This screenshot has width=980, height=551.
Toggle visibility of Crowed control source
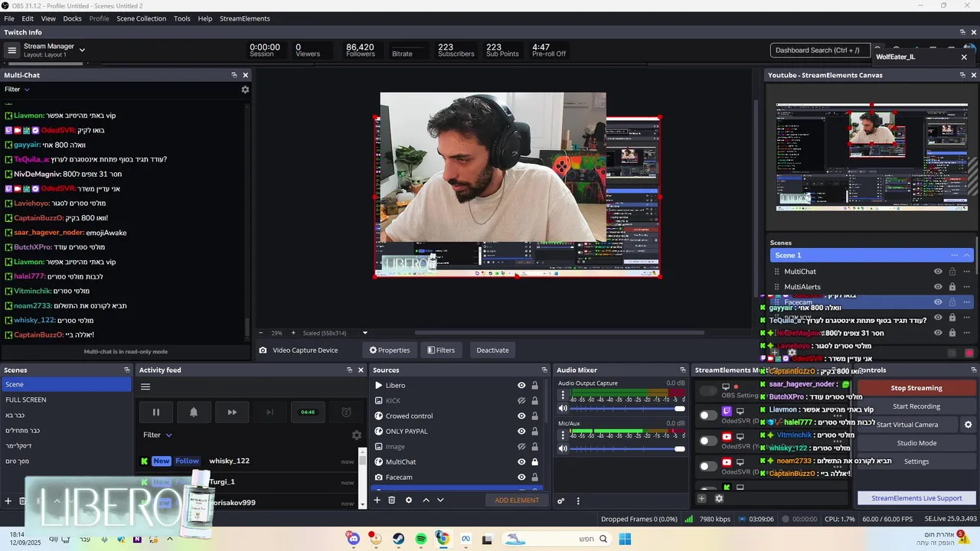(521, 416)
